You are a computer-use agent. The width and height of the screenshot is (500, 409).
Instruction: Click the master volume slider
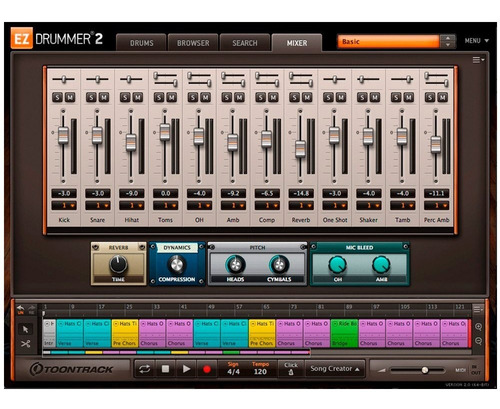[418, 370]
